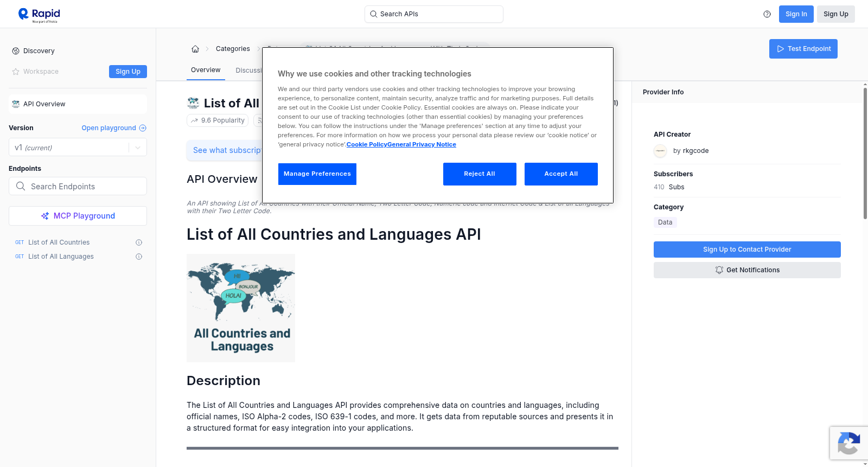This screenshot has height=467, width=868.
Task: Click the "Provider Info" panel heading
Action: point(663,92)
